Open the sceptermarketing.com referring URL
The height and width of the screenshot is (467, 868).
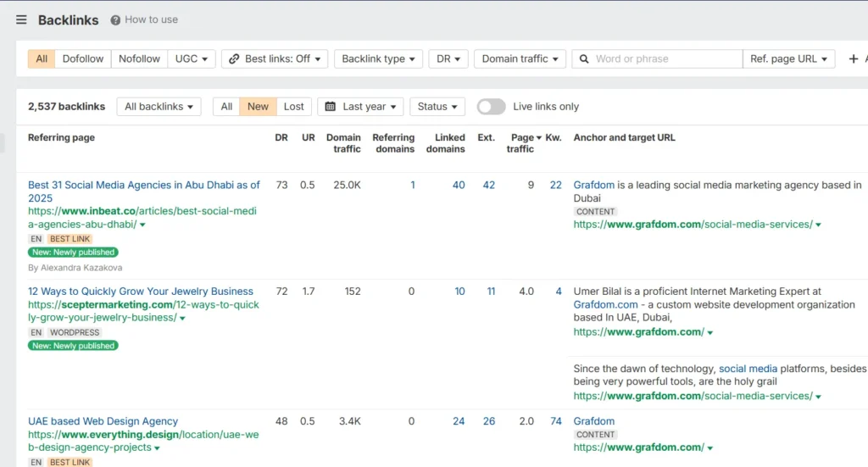[x=143, y=311]
